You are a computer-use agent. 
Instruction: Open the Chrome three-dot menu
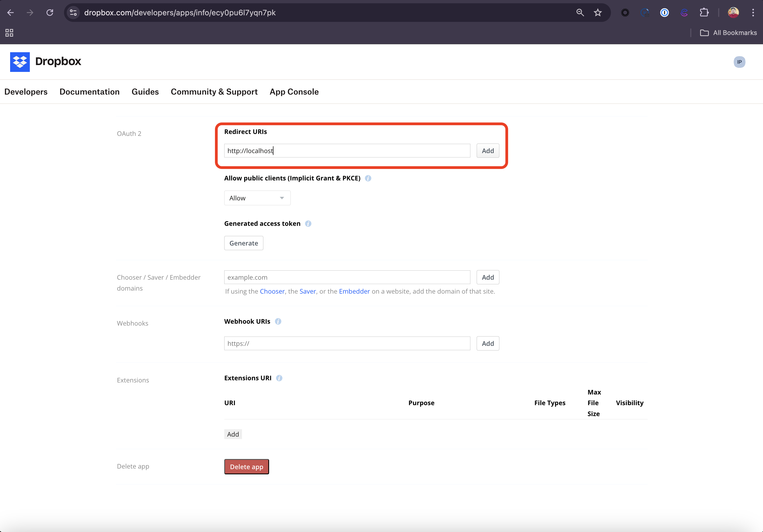tap(753, 13)
